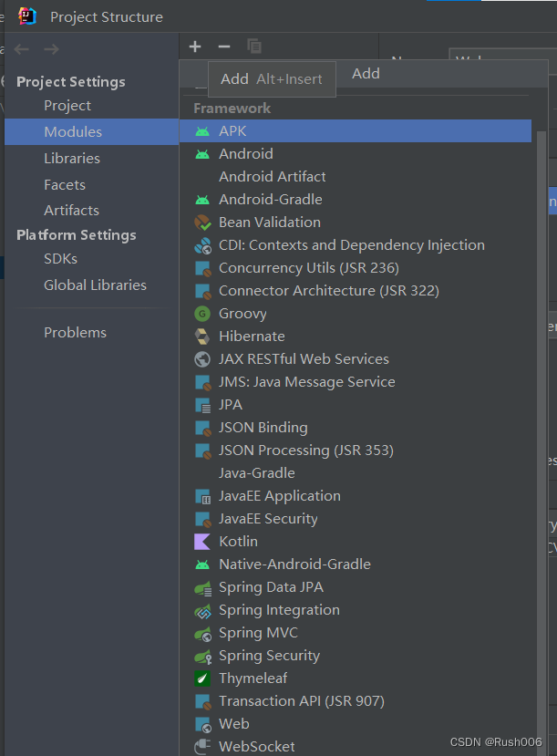
Task: Click the Name input field
Action: [503, 55]
